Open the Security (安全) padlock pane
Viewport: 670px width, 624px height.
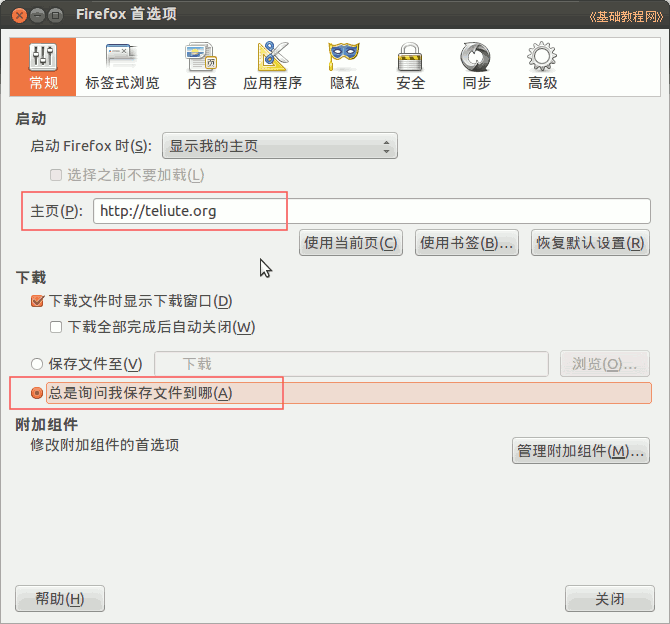(410, 67)
